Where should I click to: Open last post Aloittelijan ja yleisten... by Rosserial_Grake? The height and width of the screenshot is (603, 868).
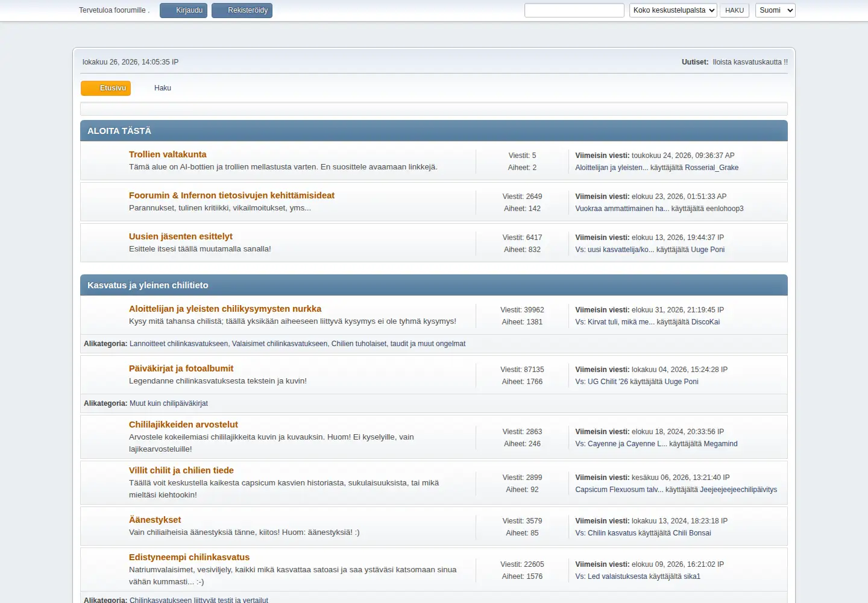click(611, 168)
